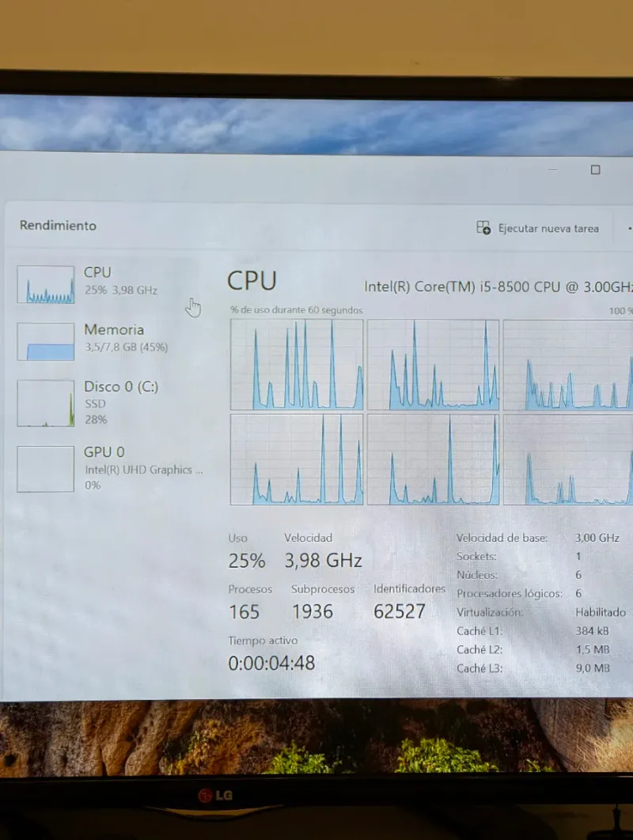The image size is (633, 840).
Task: Click the Uso value 25%
Action: pyautogui.click(x=247, y=561)
